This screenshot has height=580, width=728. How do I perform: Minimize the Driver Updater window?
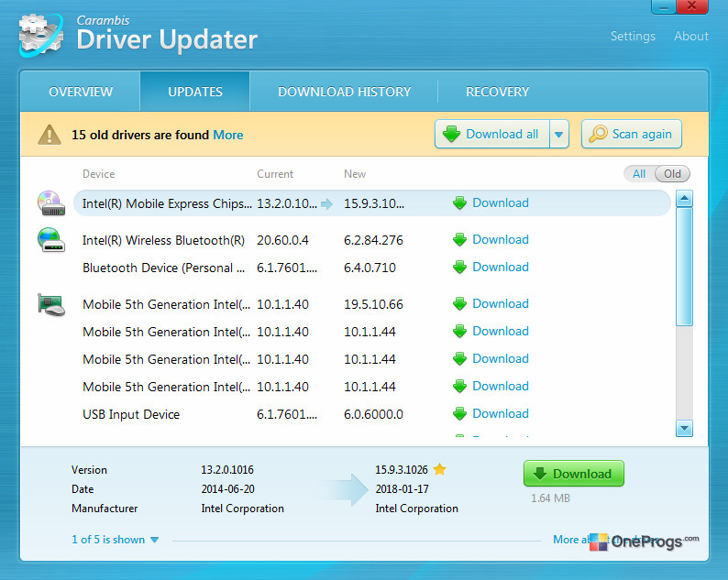click(664, 7)
